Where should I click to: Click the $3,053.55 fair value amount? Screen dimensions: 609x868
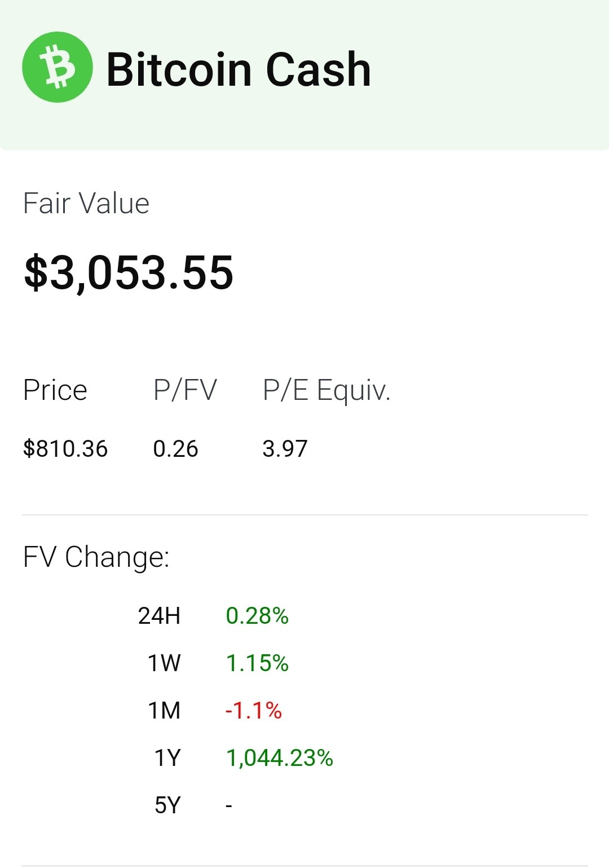[129, 273]
